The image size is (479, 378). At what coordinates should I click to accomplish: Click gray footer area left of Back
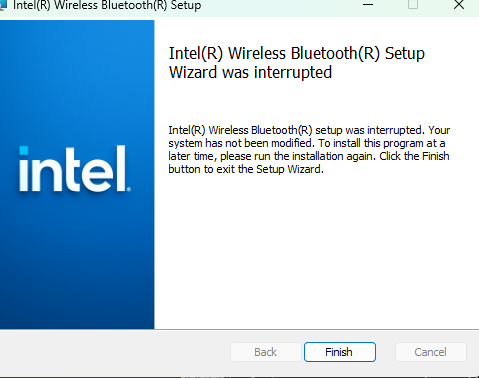click(x=113, y=352)
